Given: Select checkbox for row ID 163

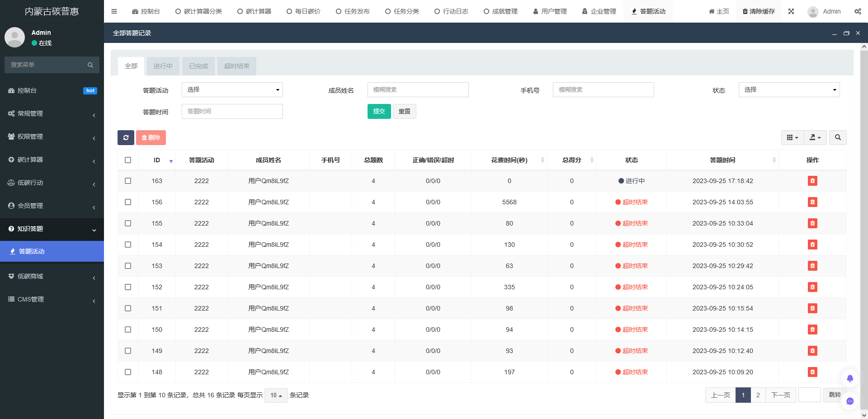Looking at the screenshot, I should pos(128,181).
